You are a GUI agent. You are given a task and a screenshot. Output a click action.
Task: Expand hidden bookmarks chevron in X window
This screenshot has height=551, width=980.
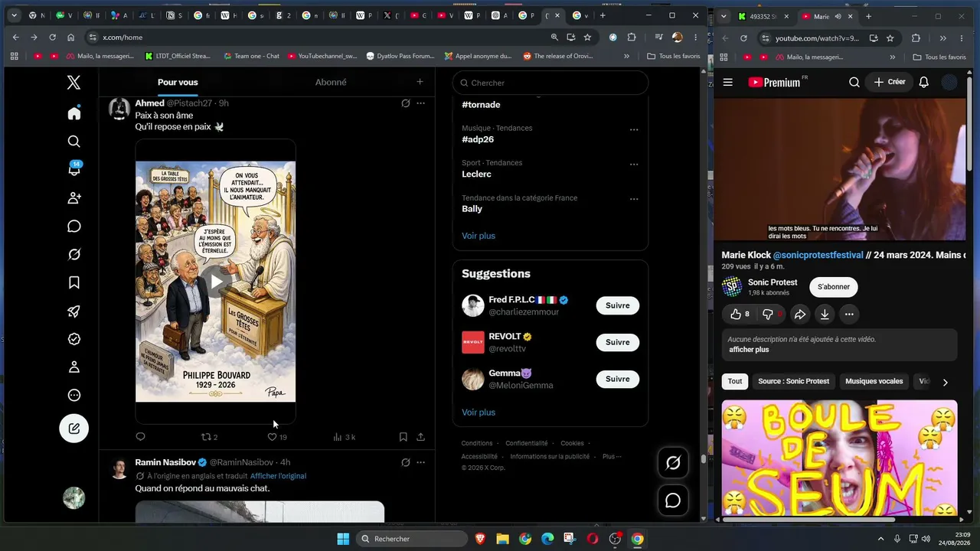[x=626, y=56]
